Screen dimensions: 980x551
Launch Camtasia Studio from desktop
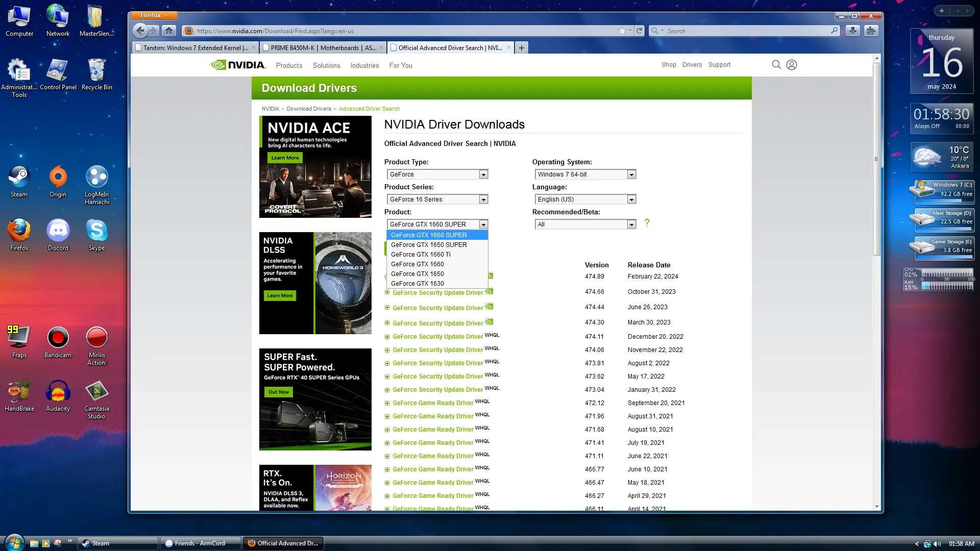(x=96, y=399)
